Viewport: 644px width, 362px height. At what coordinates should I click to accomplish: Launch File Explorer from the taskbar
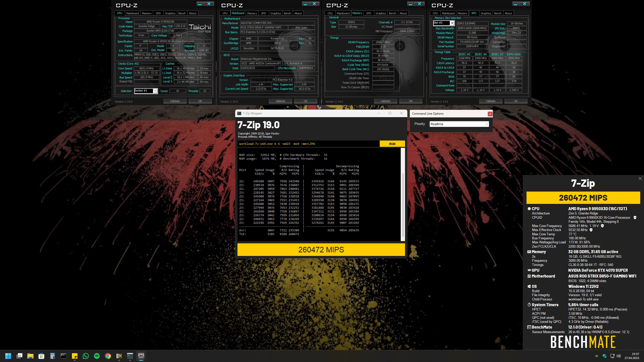point(30,356)
